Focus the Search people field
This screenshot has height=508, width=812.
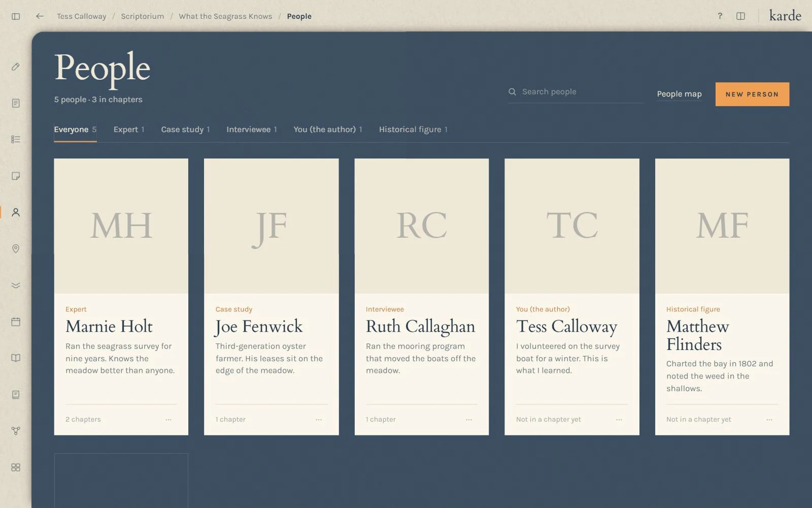(x=575, y=92)
